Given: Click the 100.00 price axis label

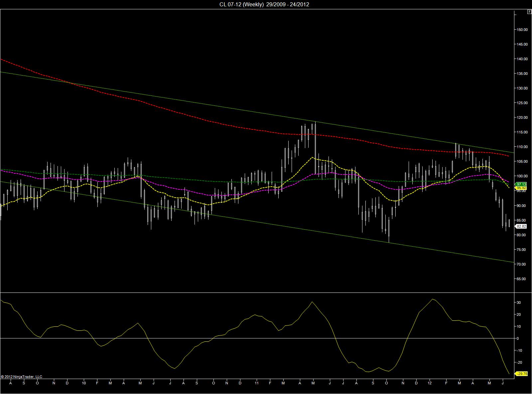Looking at the screenshot, I should click(x=522, y=176).
